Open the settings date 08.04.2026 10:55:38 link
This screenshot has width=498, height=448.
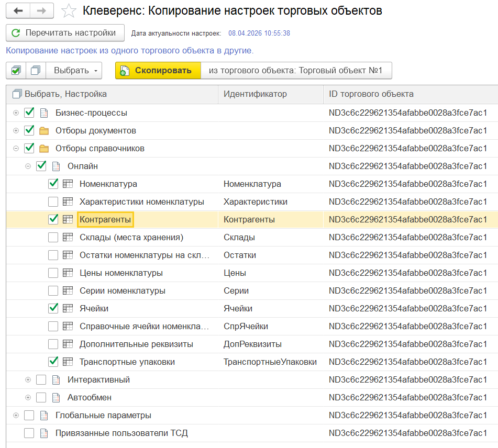[x=259, y=33]
